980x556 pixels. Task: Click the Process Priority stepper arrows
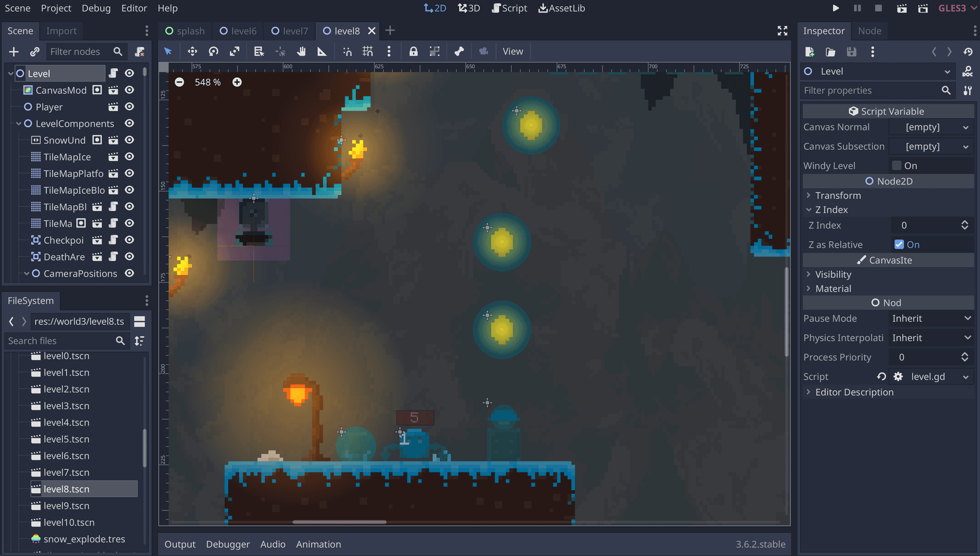point(965,357)
